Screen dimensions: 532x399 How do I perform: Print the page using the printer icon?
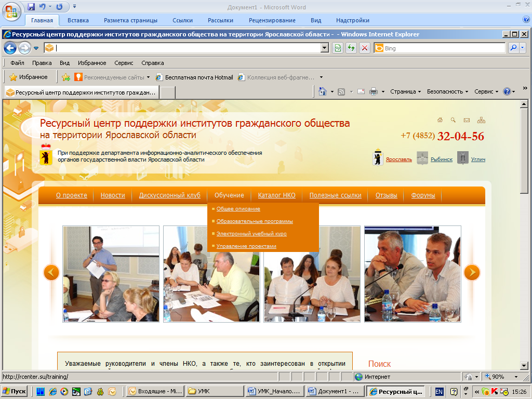coord(374,91)
